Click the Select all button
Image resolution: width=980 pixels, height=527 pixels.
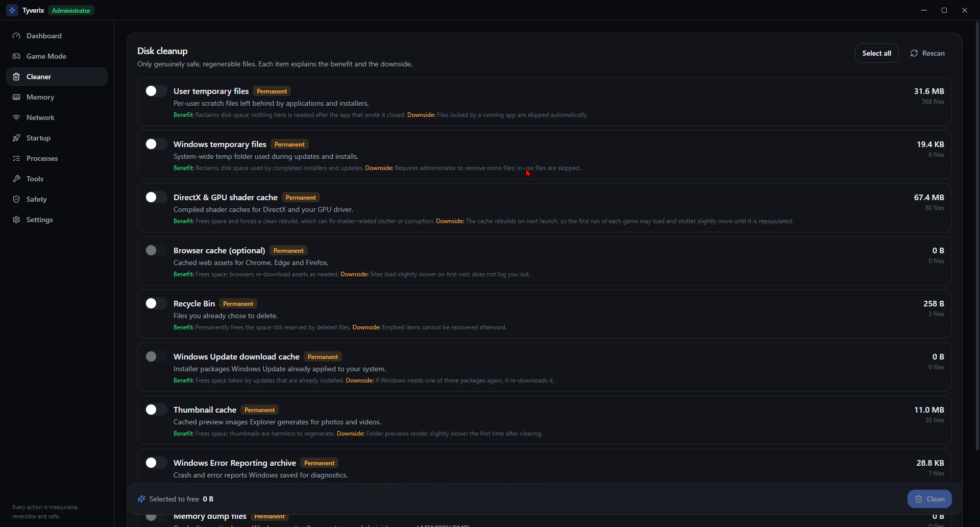[876, 53]
